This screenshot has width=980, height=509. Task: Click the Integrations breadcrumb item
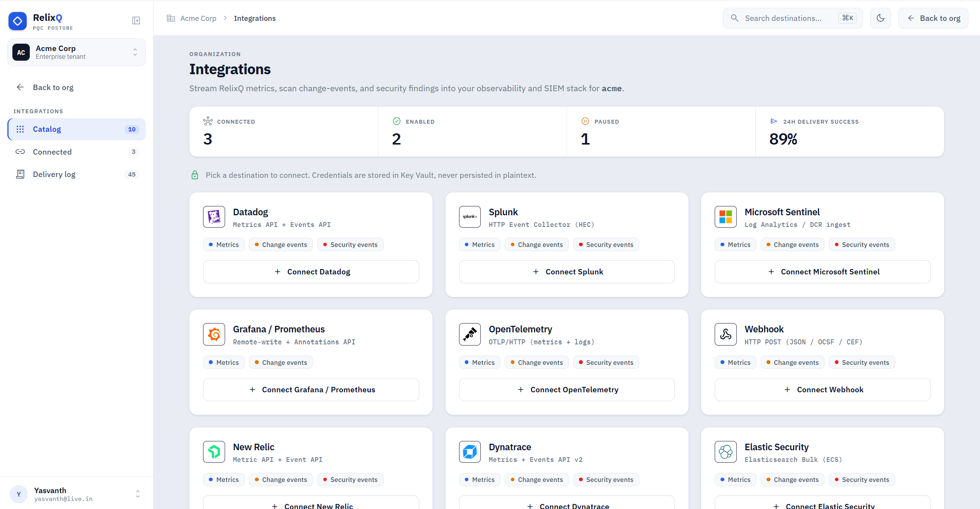click(x=254, y=18)
